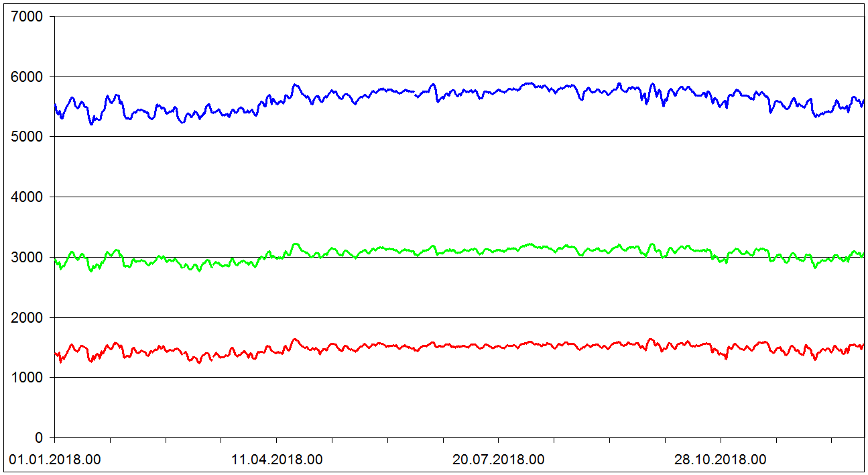Image resolution: width=868 pixels, height=475 pixels.
Task: Click the 20.07.2018.00 date label
Action: (499, 460)
